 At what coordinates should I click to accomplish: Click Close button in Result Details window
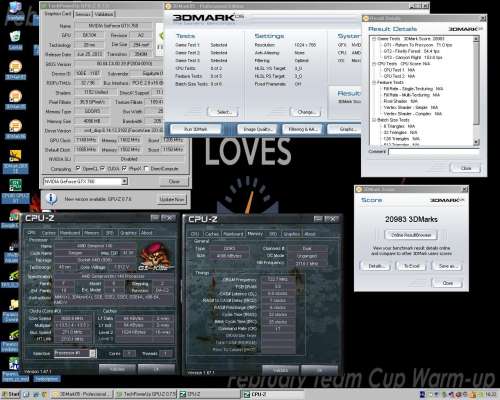coord(466,168)
